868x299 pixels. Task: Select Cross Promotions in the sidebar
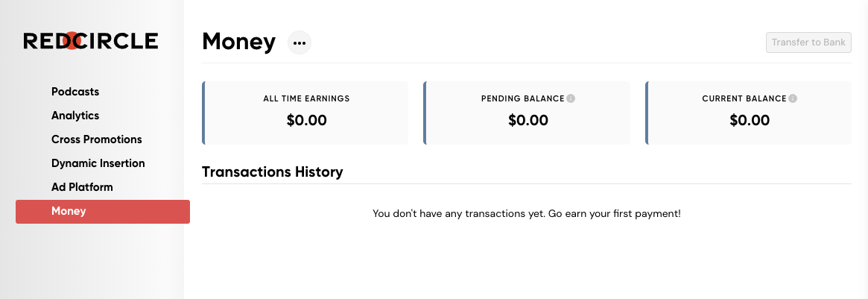pos(97,139)
